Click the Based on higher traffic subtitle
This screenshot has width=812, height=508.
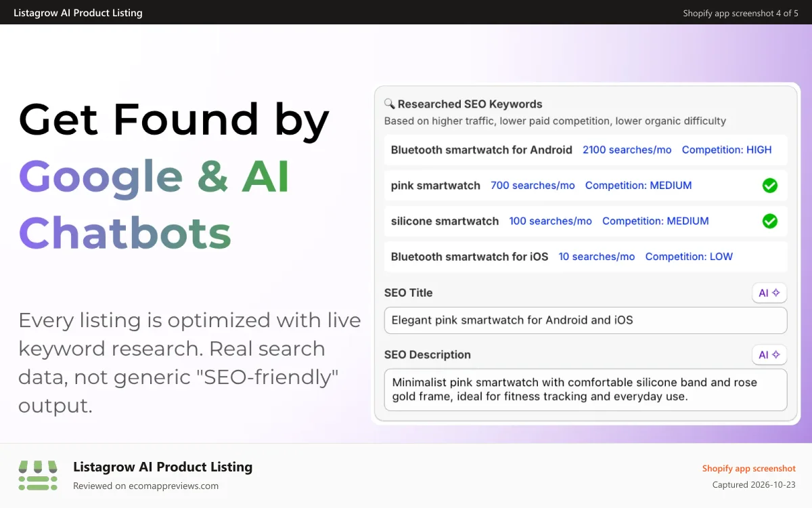tap(555, 121)
